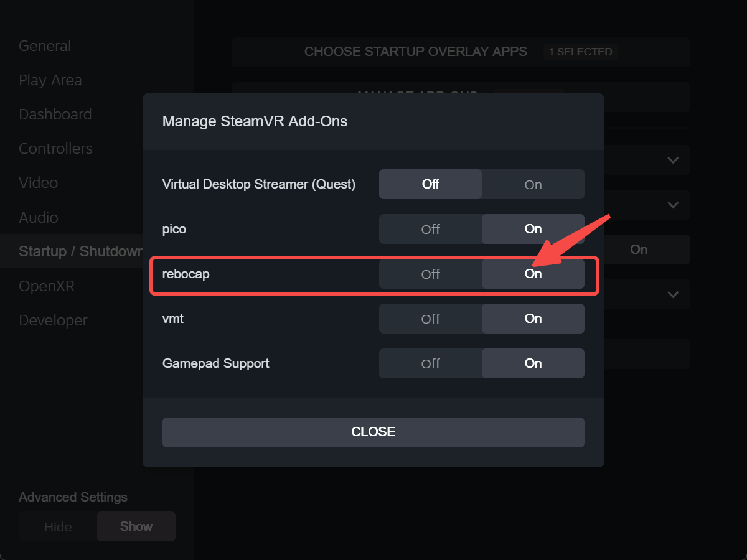This screenshot has width=747, height=560.
Task: Set Virtual Desktop Streamer to Off
Action: point(430,184)
